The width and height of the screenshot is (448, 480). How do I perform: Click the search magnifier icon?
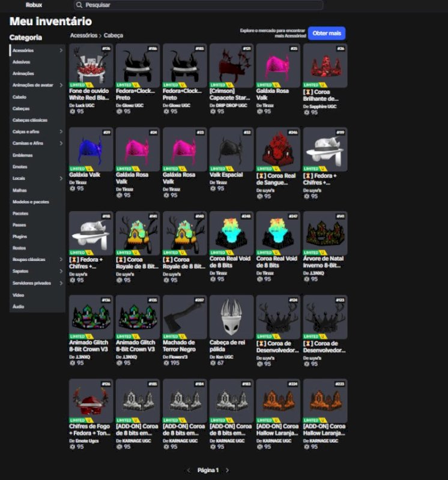coord(79,5)
